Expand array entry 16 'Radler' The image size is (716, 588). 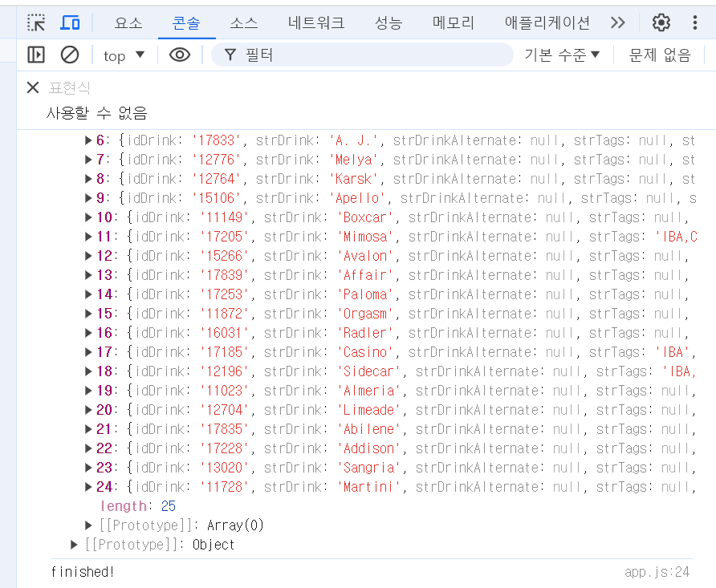(88, 333)
